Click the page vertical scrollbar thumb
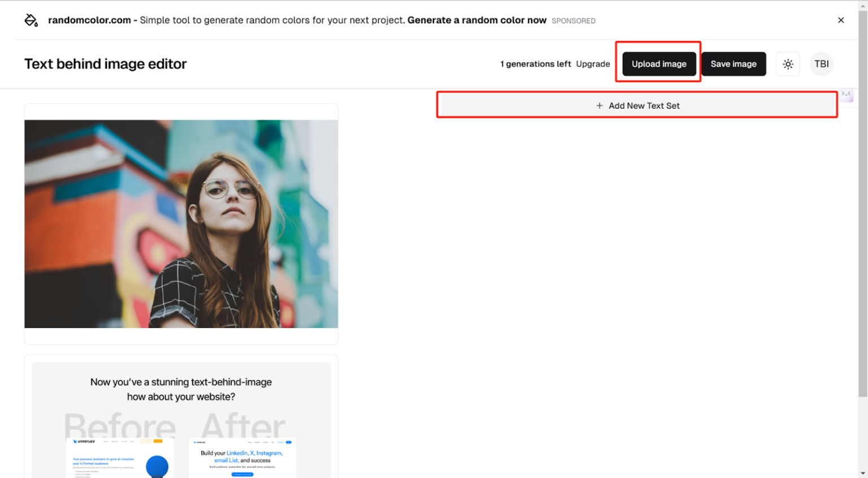Screen dimensions: 868x478 (x=862, y=204)
